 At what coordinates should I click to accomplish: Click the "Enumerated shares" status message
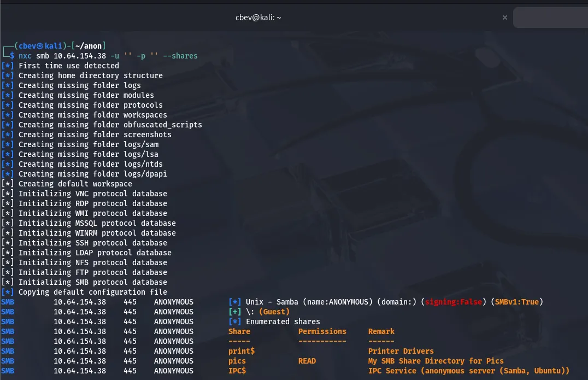tap(283, 321)
